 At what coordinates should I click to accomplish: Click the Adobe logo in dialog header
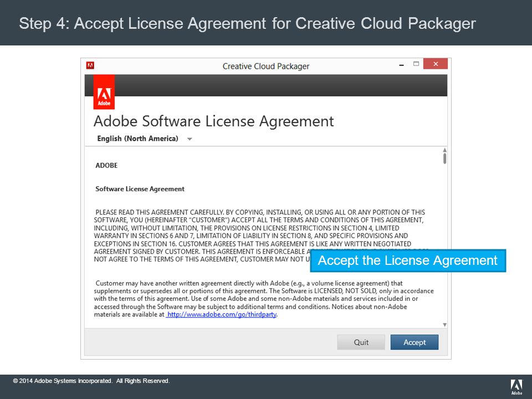click(x=104, y=92)
